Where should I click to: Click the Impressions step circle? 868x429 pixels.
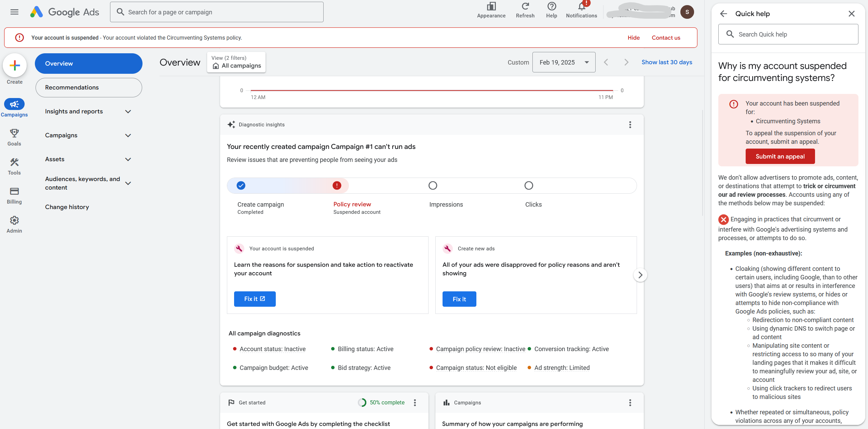tap(433, 185)
